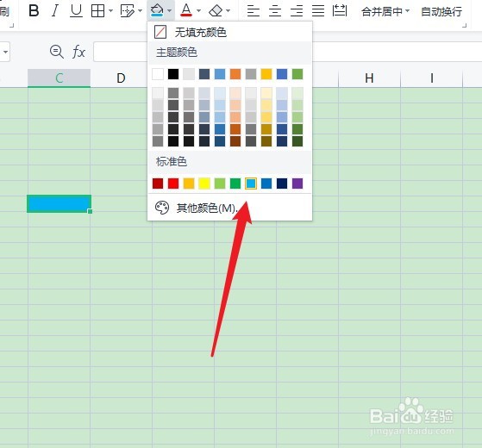Pick gold theme color swatch in top row

coord(266,74)
